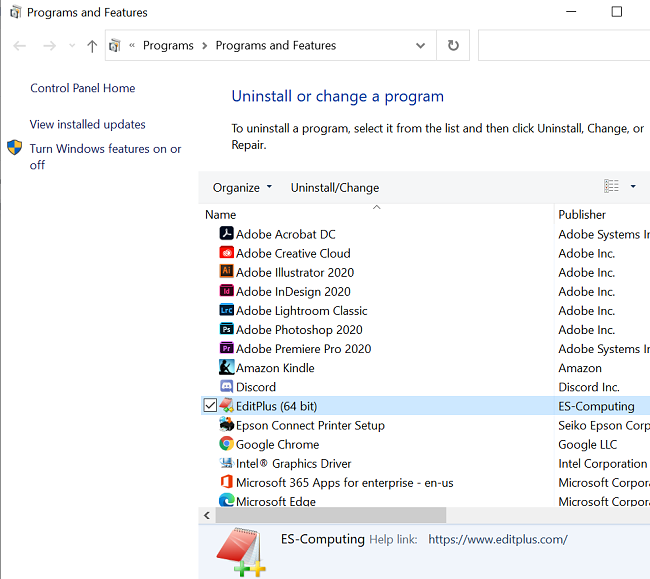Click the Adobe Illustrator 2020 icon
Image resolution: width=650 pixels, height=579 pixels.
(226, 271)
